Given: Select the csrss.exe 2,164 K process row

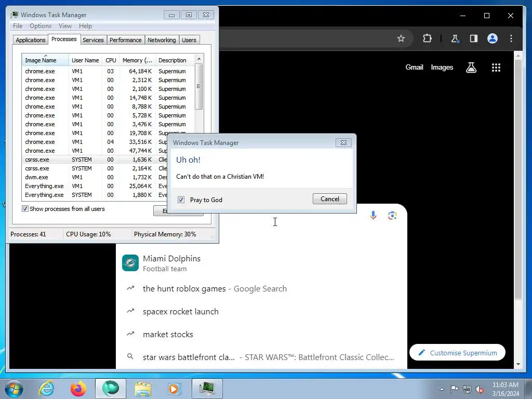Looking at the screenshot, I should (95, 168).
